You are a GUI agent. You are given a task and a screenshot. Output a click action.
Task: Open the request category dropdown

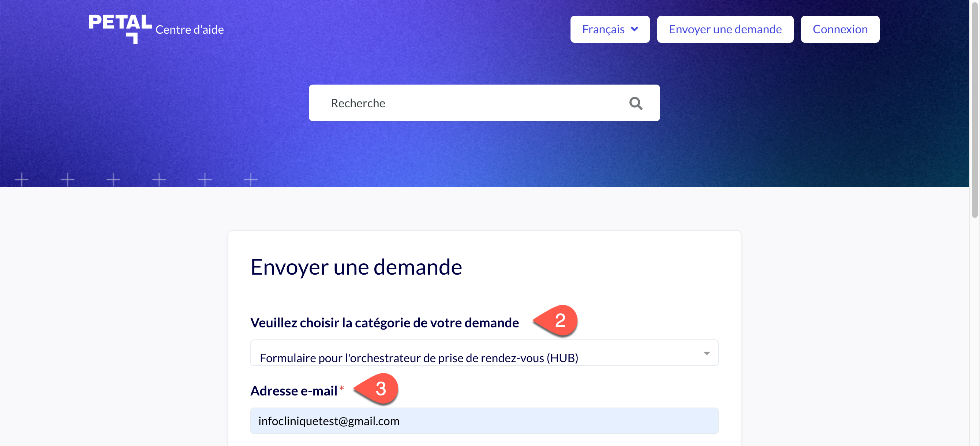[483, 353]
